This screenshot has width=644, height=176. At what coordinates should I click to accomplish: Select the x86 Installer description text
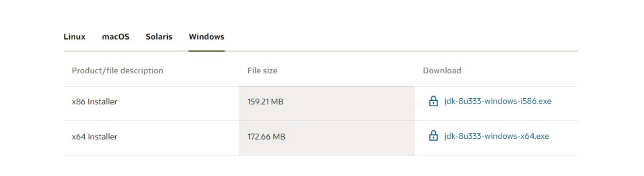pyautogui.click(x=95, y=102)
